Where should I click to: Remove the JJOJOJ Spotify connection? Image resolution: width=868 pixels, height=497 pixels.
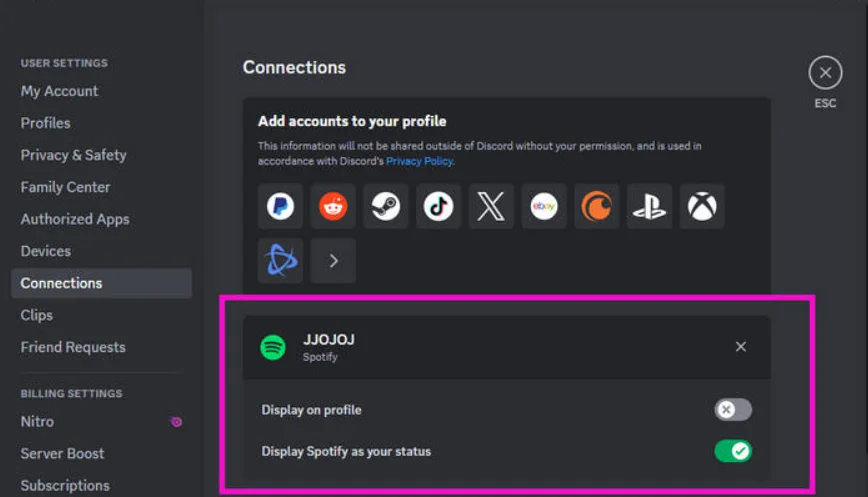pyautogui.click(x=741, y=346)
